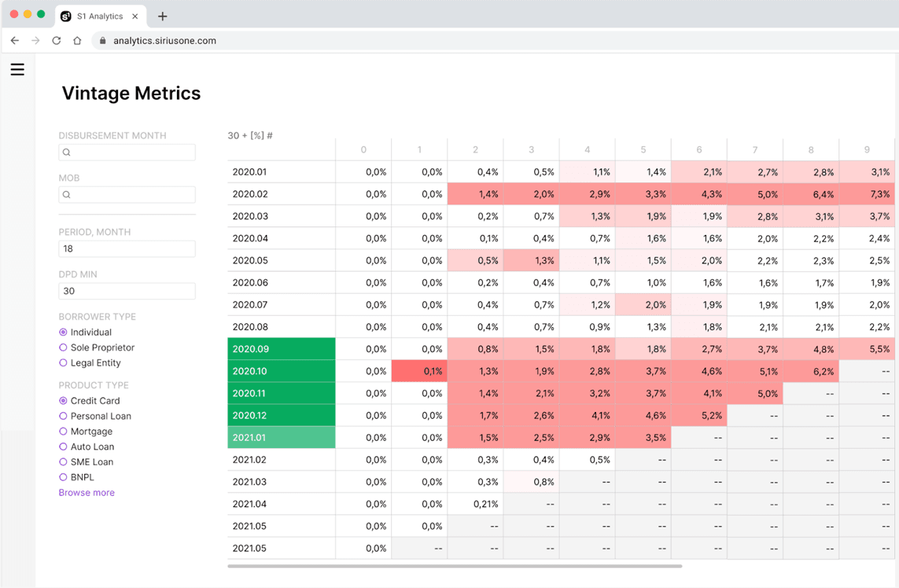Image resolution: width=899 pixels, height=588 pixels.
Task: Click the browser back arrow
Action: [x=14, y=40]
